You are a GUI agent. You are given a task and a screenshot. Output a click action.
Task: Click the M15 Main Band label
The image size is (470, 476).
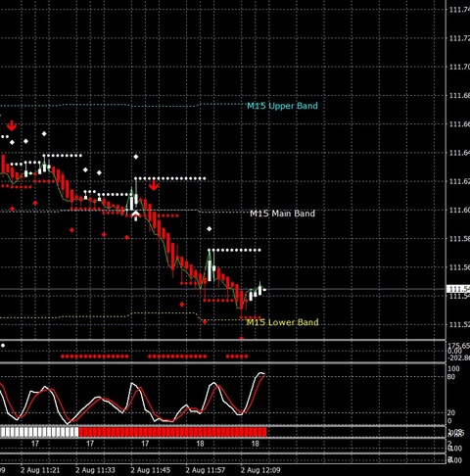282,214
